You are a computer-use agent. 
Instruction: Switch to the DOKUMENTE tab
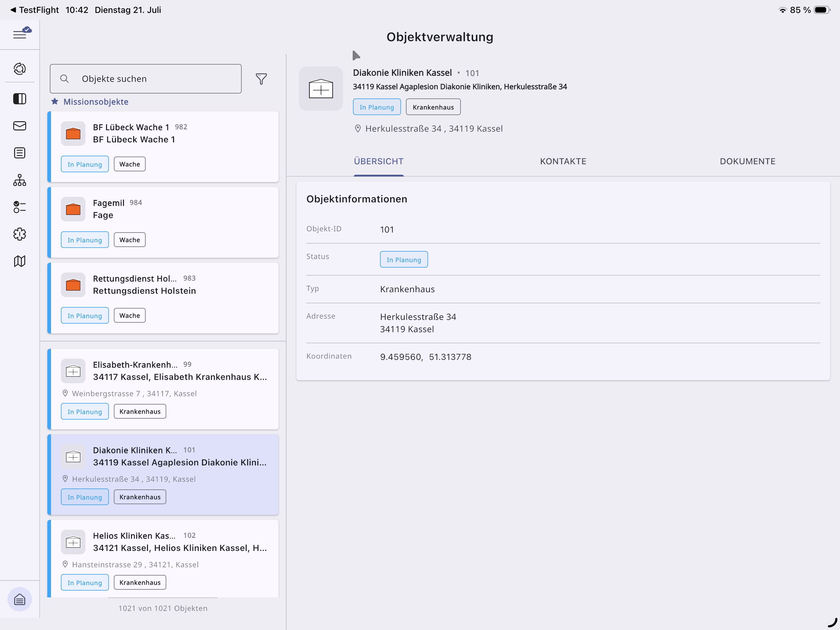[x=747, y=161]
